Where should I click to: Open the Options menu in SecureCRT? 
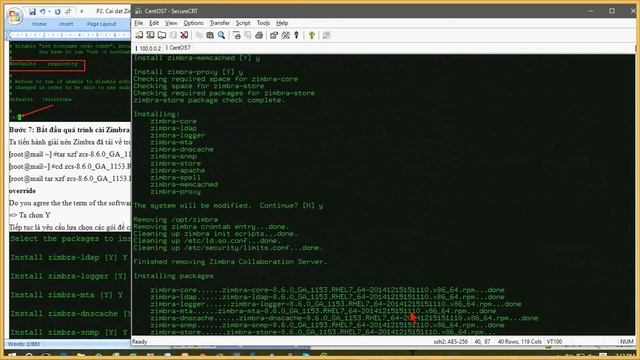tap(193, 23)
